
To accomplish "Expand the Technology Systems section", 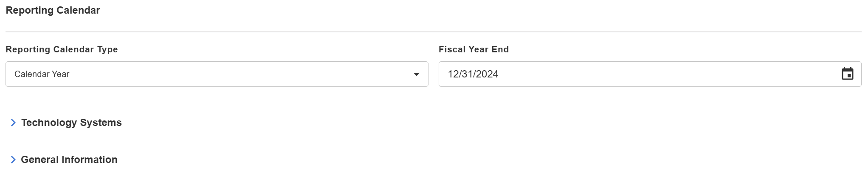I will [x=66, y=123].
